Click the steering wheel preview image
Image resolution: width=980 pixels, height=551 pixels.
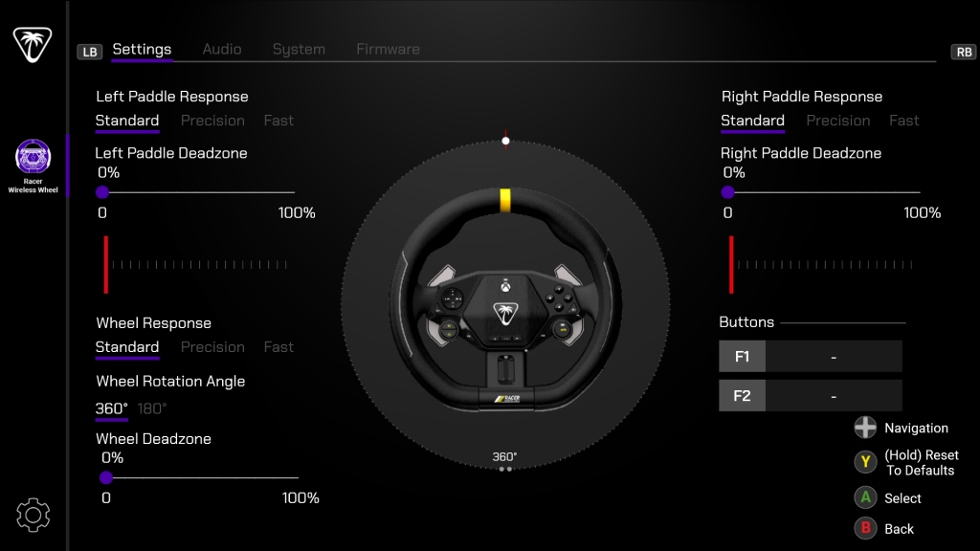[x=505, y=299]
